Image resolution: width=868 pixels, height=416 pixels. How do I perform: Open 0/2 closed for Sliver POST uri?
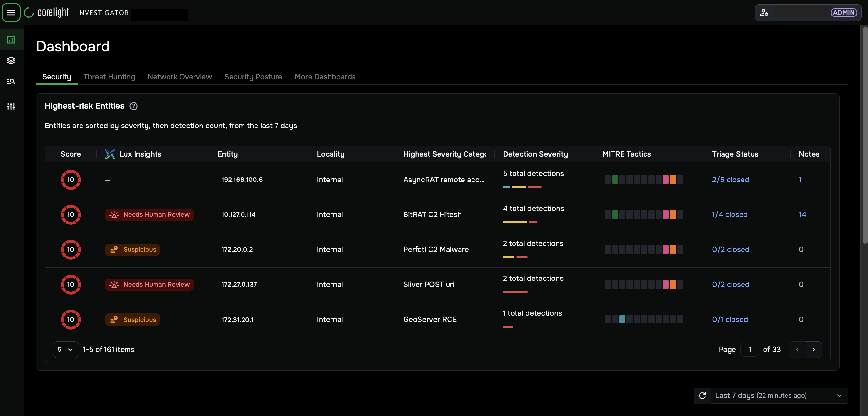[x=731, y=285]
